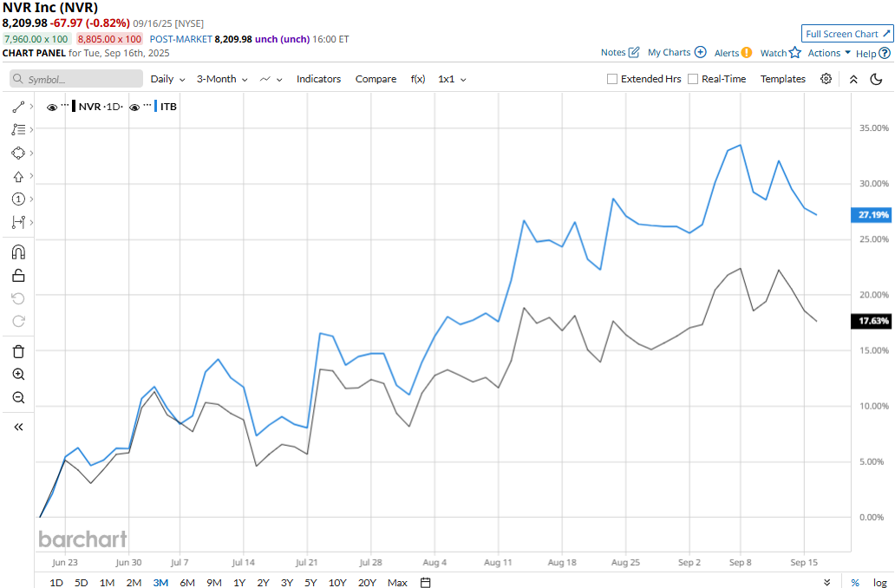Open the chart type line dropdown
The height and width of the screenshot is (588, 895).
tap(271, 79)
